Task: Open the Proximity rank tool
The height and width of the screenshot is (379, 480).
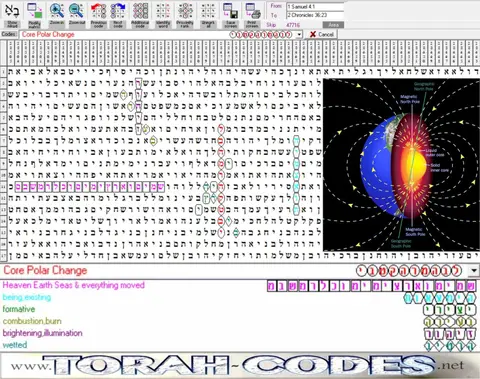Action: point(185,14)
